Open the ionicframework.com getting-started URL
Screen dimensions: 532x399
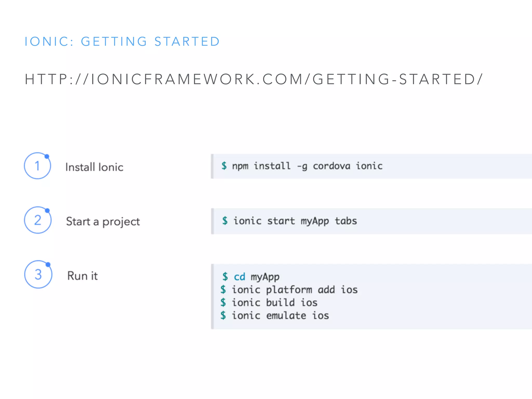click(x=254, y=79)
